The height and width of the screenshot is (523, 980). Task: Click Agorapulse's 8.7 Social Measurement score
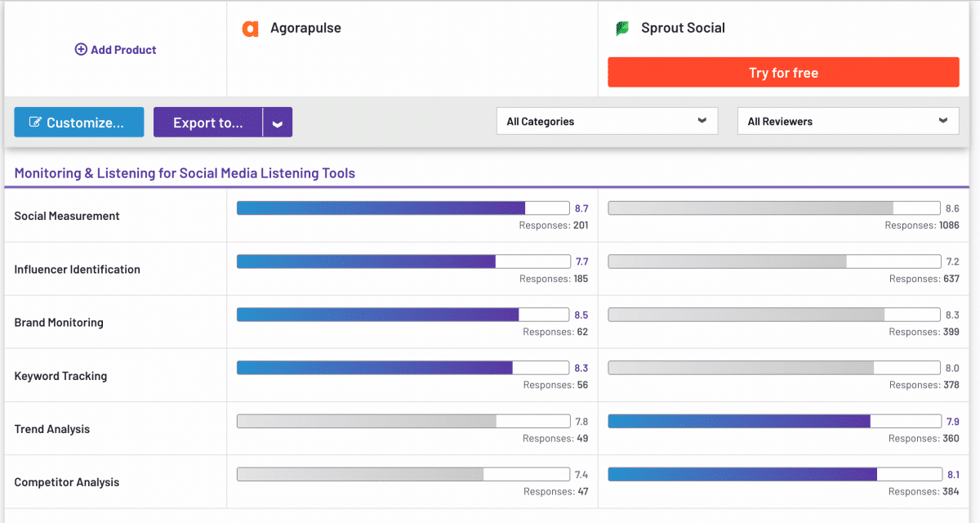pos(581,208)
